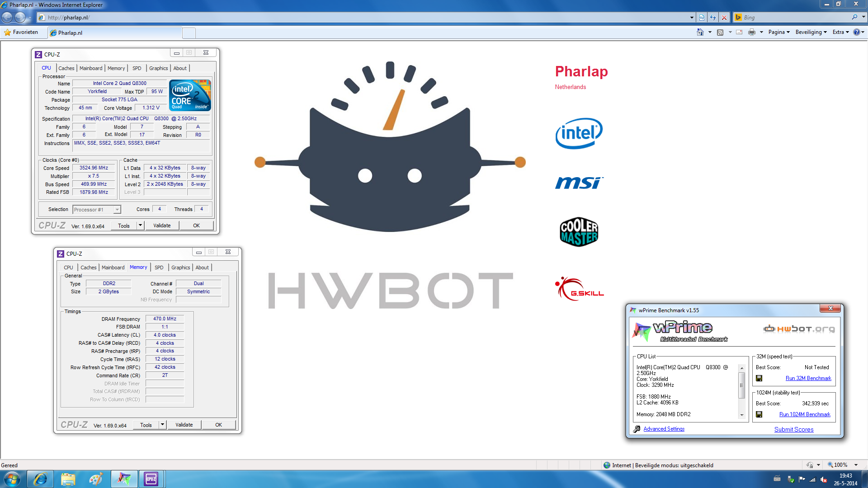Click the Action Center flag tray icon
Viewport: 868px width, 488px height.
802,479
